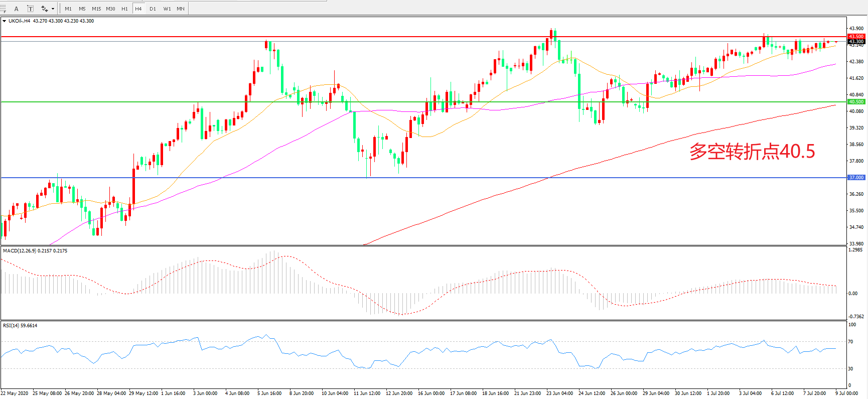The width and height of the screenshot is (868, 399).
Task: Change chart to W1 weekly timeframe
Action: (167, 9)
